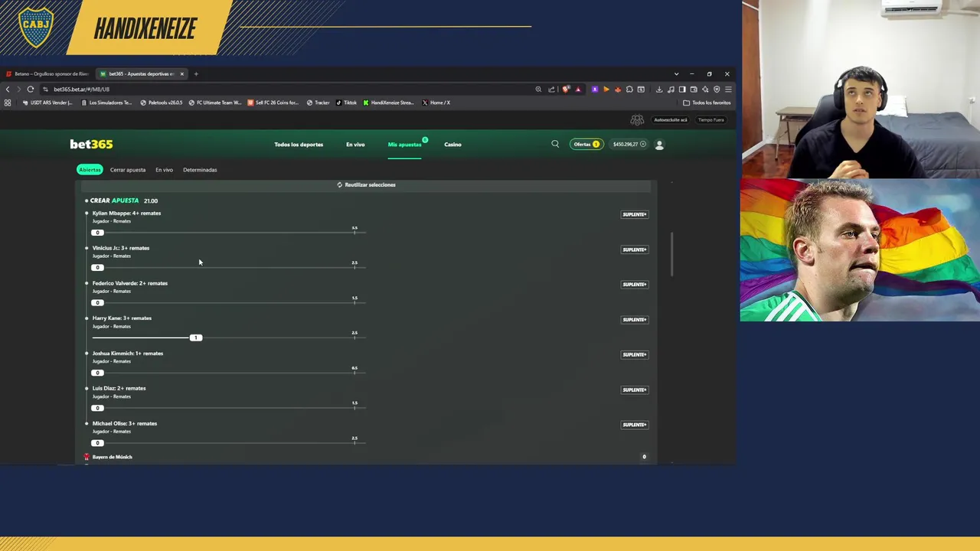Viewport: 980px width, 551px height.
Task: Switch to En vivo bets filter tab
Action: [165, 170]
